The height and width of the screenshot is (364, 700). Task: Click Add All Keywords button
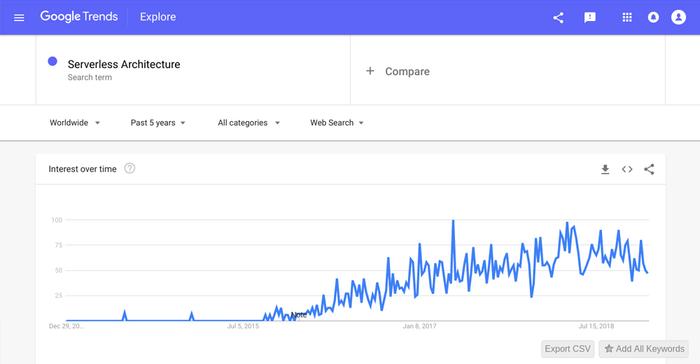point(644,349)
